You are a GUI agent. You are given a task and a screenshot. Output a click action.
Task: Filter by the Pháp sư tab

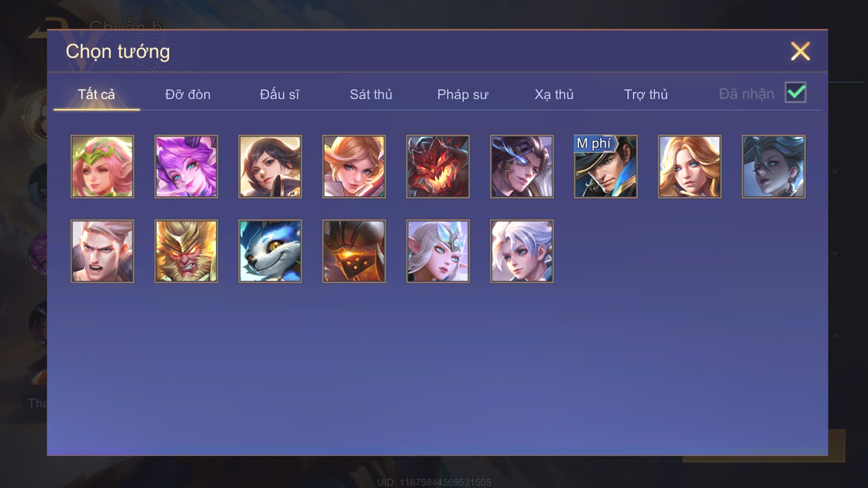coord(463,94)
